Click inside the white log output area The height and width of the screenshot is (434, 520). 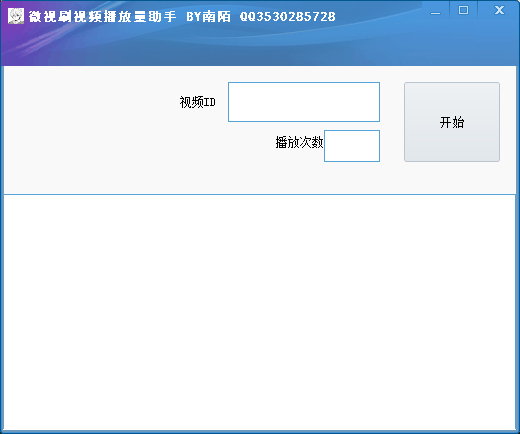click(x=260, y=312)
